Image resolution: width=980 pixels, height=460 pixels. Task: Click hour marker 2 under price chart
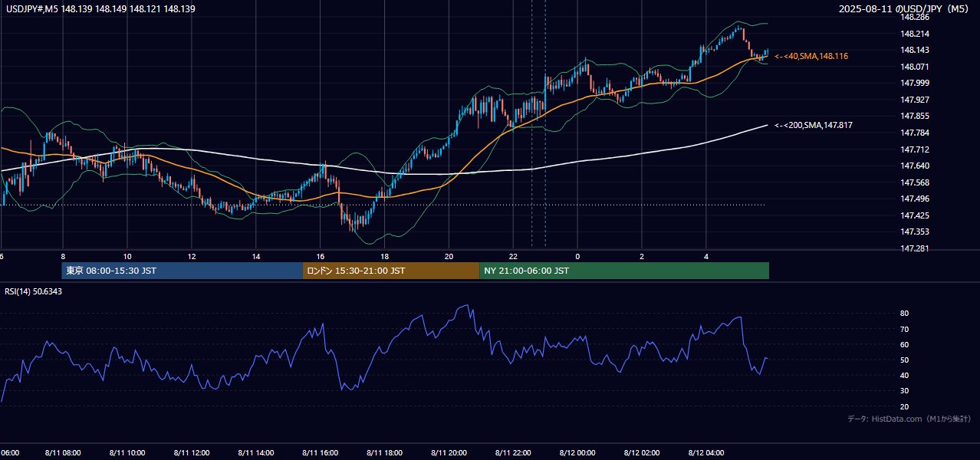(x=642, y=256)
